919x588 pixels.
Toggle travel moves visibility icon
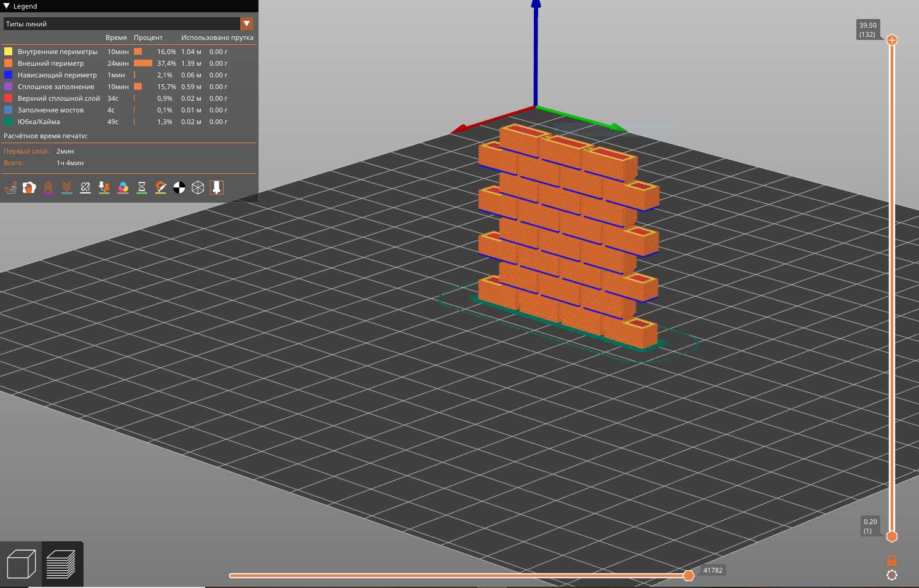(10, 187)
